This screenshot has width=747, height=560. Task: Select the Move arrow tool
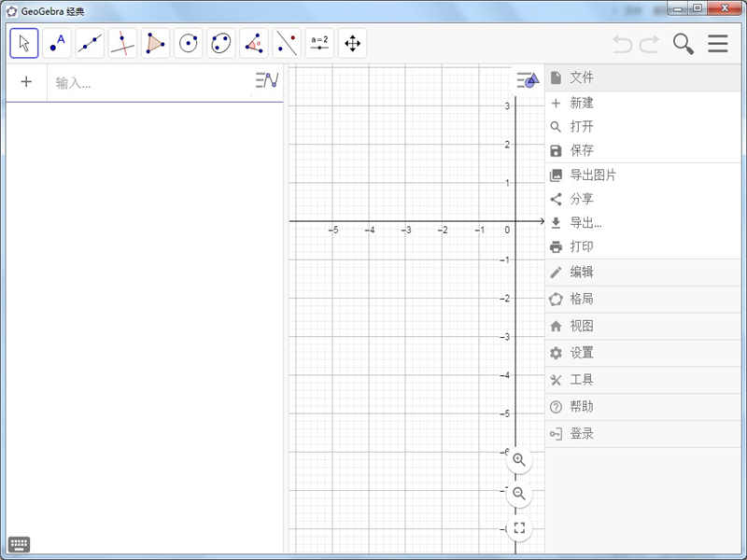click(x=24, y=43)
